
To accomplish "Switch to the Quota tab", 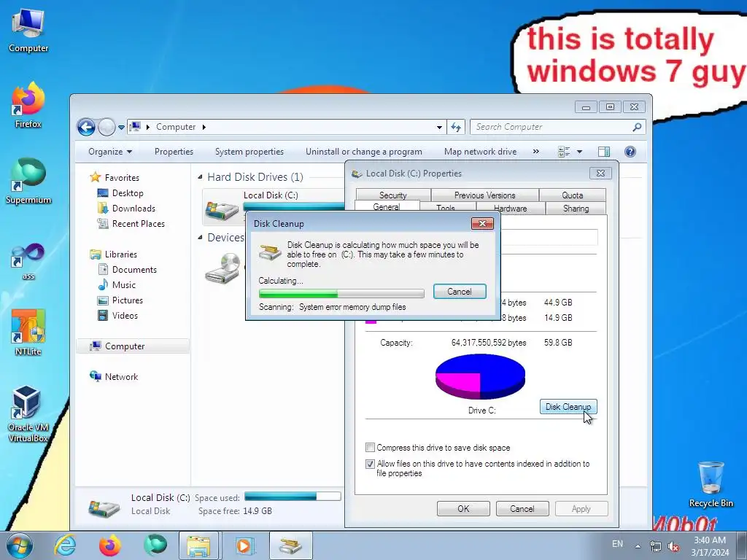I will tap(572, 195).
